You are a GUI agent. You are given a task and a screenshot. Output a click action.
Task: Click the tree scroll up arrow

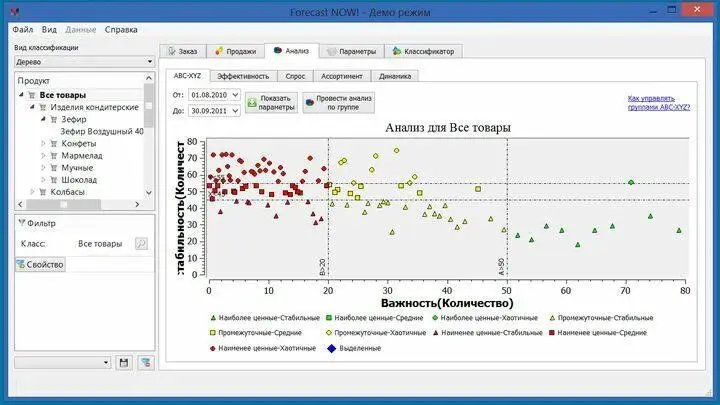pos(149,79)
